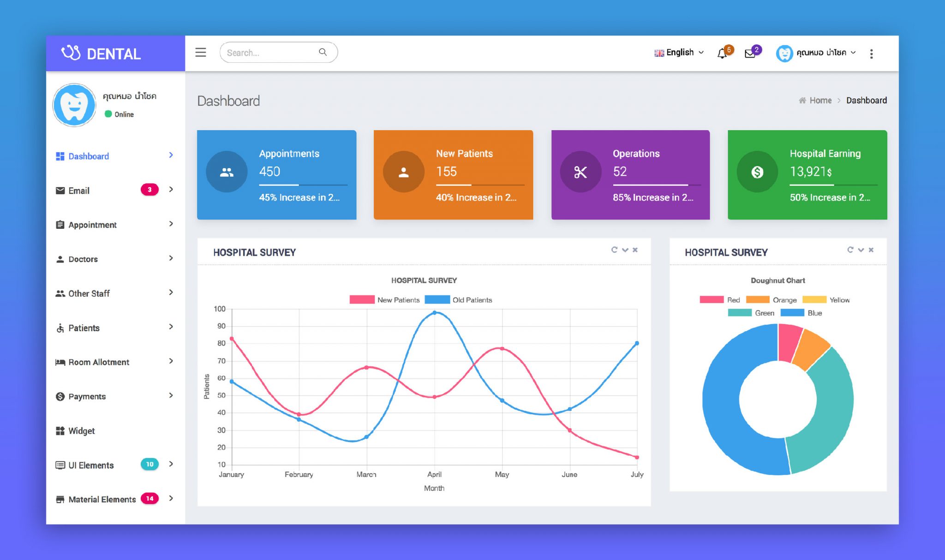This screenshot has width=945, height=560.
Task: Toggle Old Patients series in chart legend
Action: [459, 300]
